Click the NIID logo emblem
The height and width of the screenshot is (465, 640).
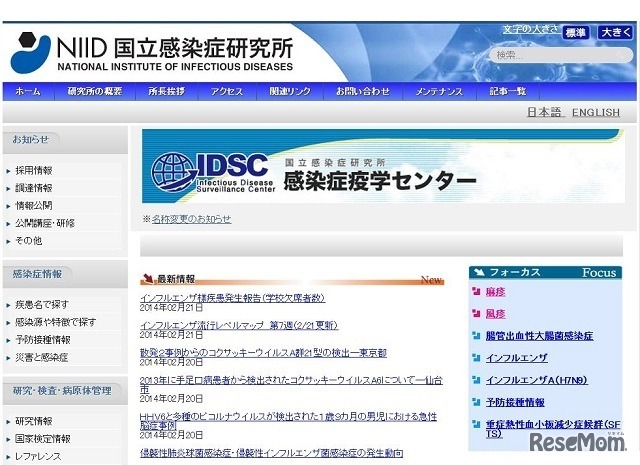30,52
